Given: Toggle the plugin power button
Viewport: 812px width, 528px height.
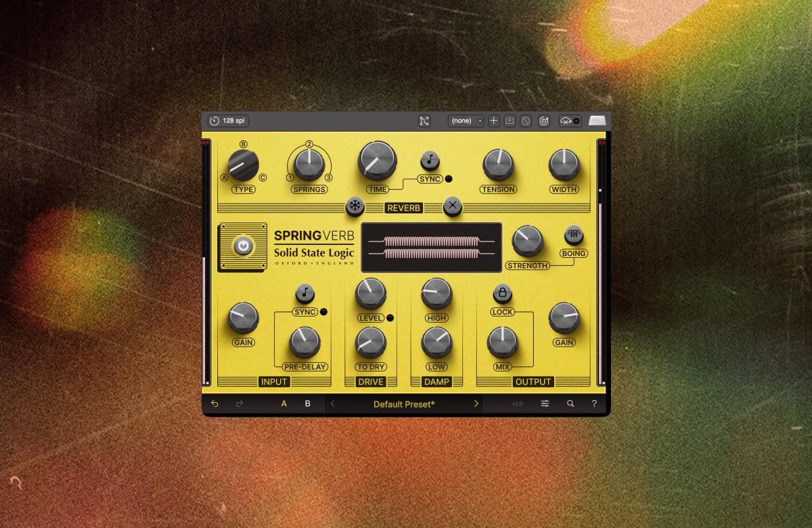Looking at the screenshot, I should pos(242,247).
